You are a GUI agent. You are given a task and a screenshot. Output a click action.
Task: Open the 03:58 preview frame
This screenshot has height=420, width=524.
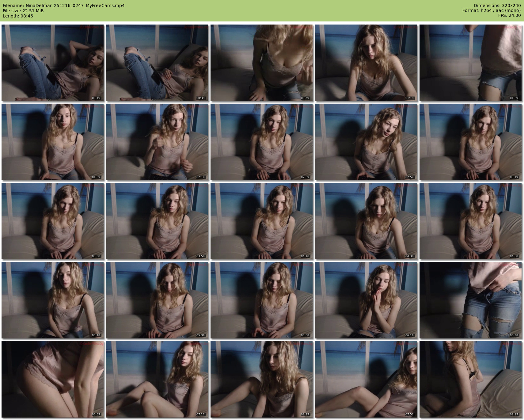pyautogui.click(x=157, y=221)
